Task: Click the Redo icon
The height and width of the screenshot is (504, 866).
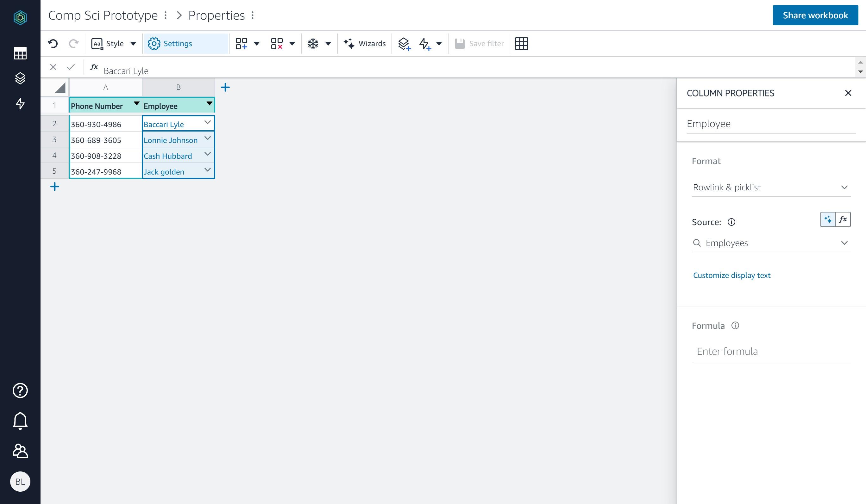Action: tap(73, 43)
